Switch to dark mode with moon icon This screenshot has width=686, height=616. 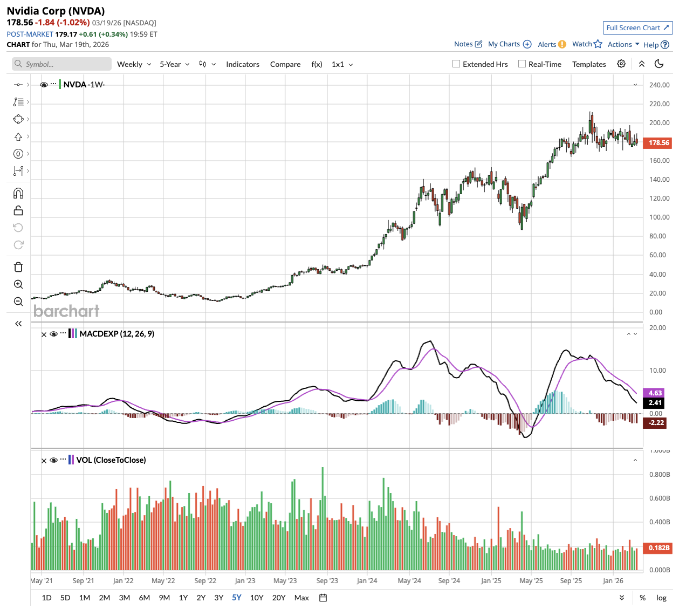[659, 64]
